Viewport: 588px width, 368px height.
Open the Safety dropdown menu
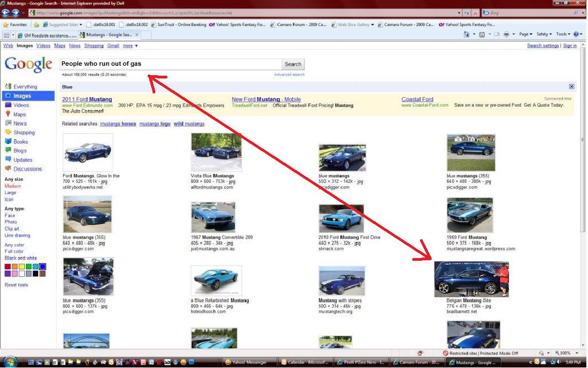point(544,34)
